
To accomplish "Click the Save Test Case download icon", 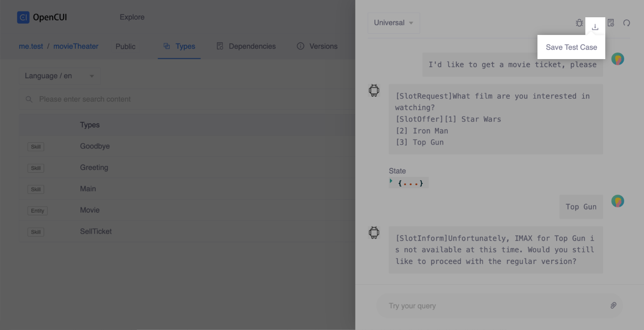I will point(595,27).
